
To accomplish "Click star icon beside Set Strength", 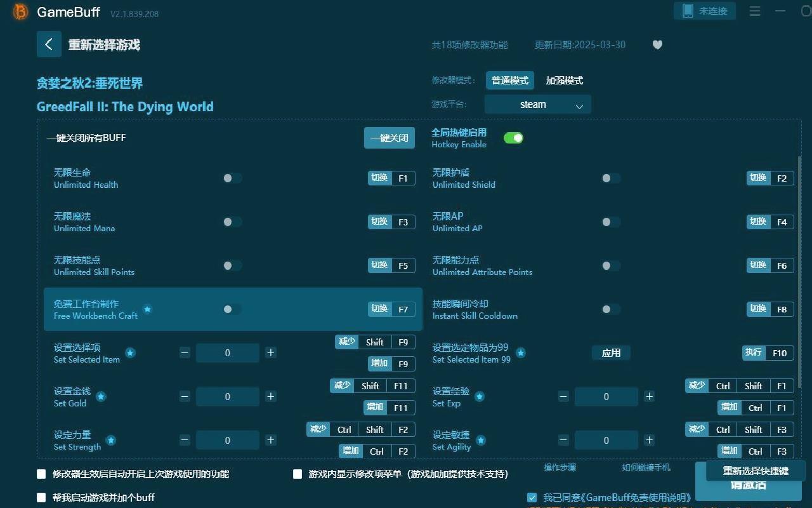I will click(x=110, y=440).
